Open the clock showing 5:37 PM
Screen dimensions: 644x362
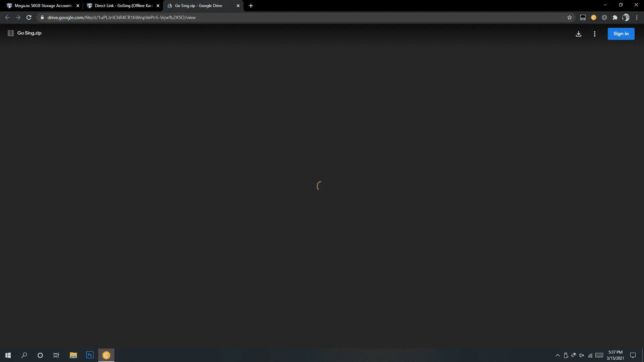(615, 355)
